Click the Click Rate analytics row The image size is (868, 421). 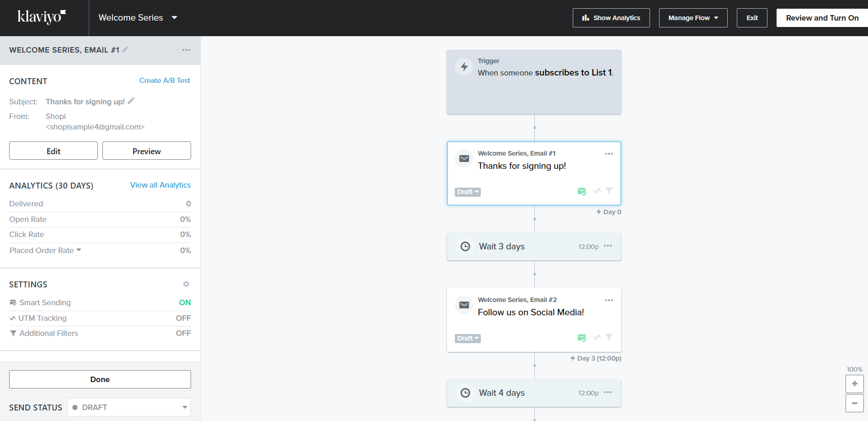pyautogui.click(x=100, y=234)
